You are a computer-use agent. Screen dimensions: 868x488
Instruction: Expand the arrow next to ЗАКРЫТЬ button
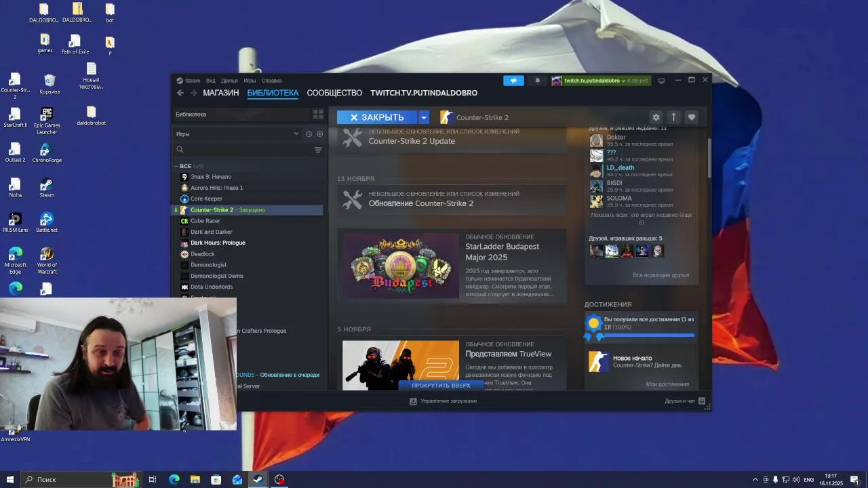coord(424,117)
